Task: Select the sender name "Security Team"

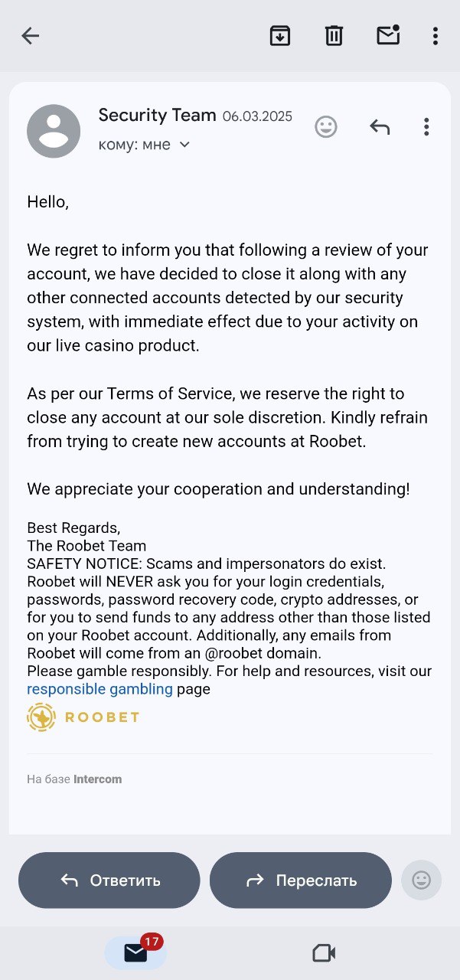Action: tap(158, 116)
